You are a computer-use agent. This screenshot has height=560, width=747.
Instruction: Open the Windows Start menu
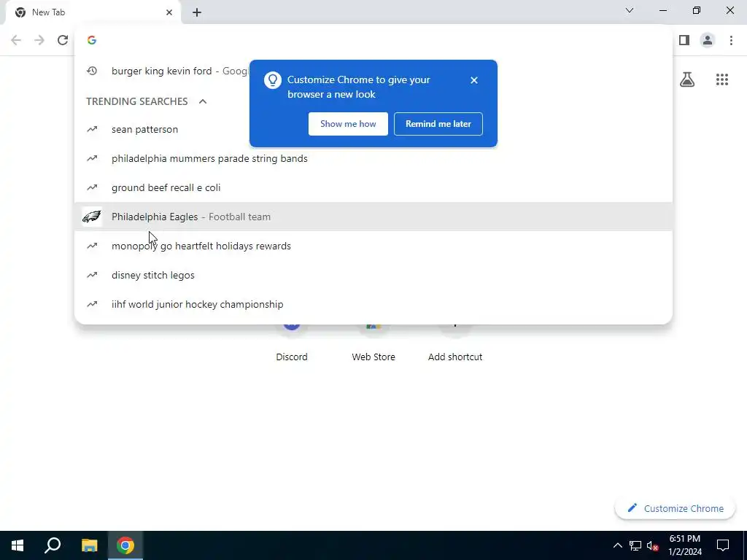tap(18, 545)
